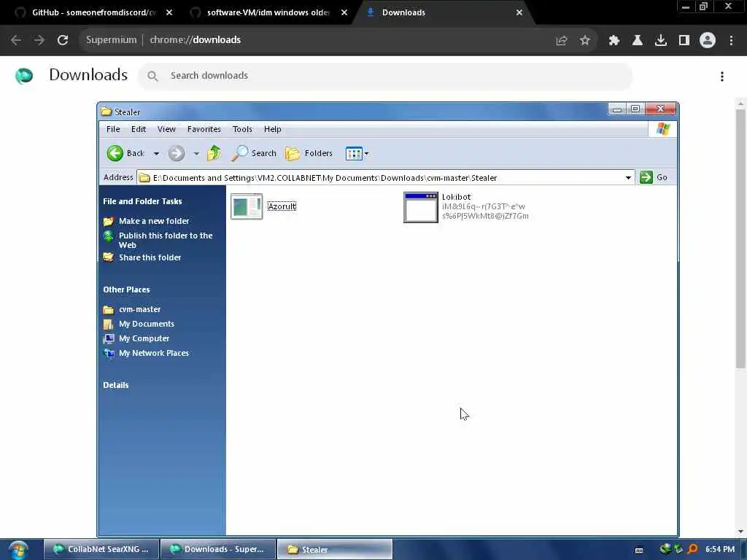Switch to Downloads - Supermium taskbar button

[218, 549]
